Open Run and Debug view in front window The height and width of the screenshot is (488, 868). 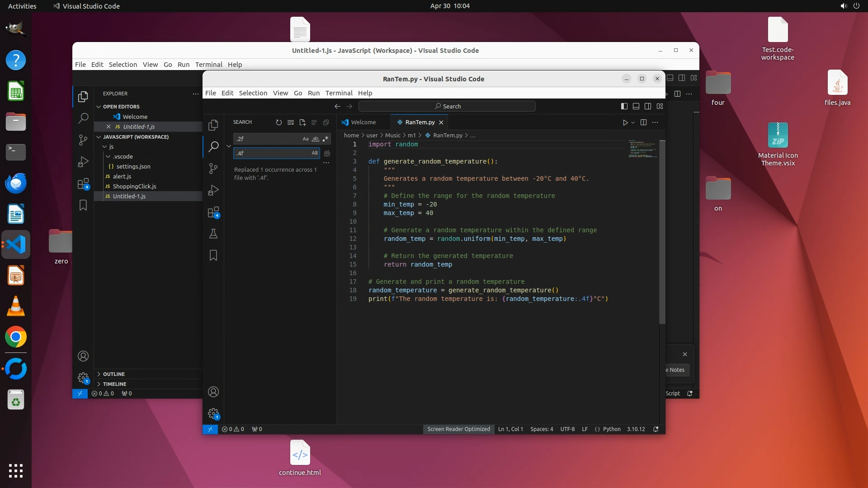tap(213, 190)
